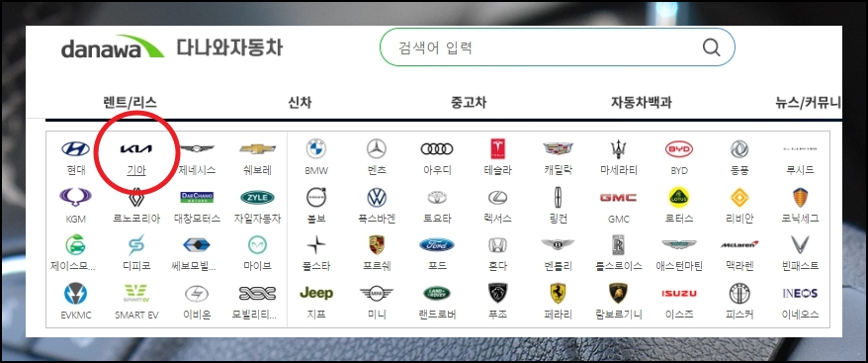Select the 볼보 logo

[316, 197]
